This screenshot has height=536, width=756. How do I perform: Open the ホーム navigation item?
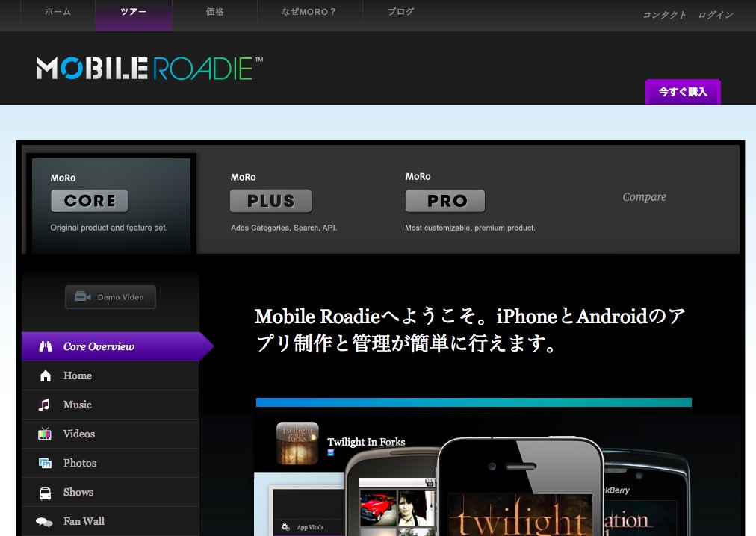coord(58,12)
